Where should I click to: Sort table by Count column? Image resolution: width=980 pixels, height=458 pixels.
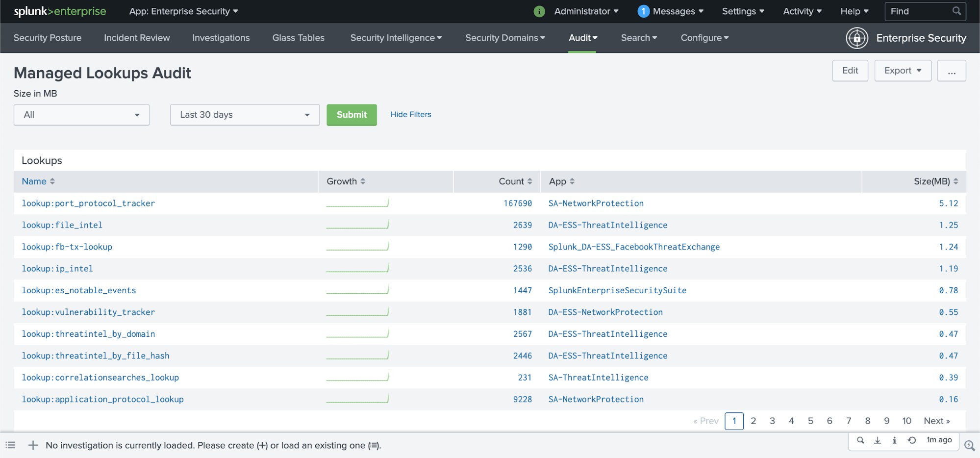click(515, 181)
